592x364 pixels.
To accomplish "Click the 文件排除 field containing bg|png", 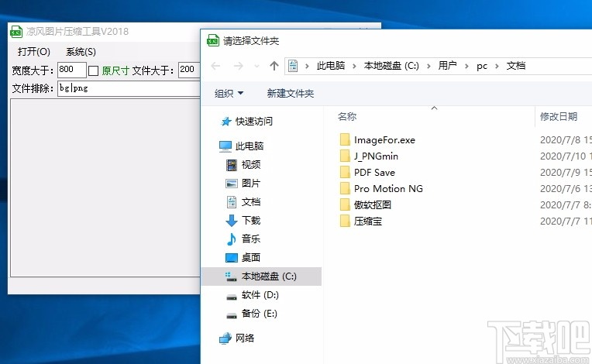I will coord(129,88).
